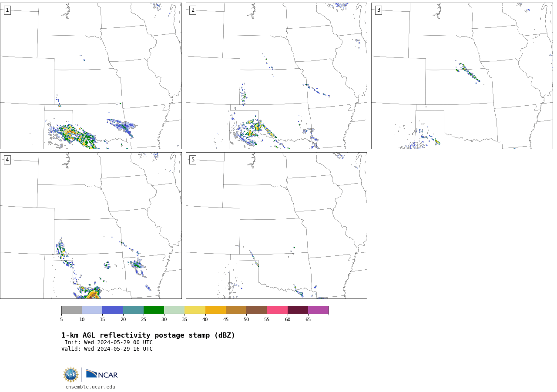The height and width of the screenshot is (392, 557).
Task: Click the colorbar tick label 5
Action: [x=61, y=320]
